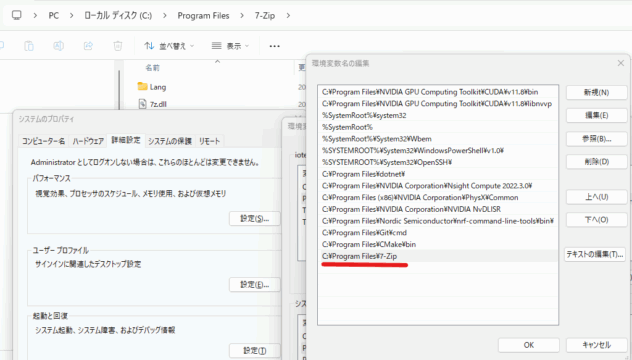The height and width of the screenshot is (360, 632).
Task: Click the 起動と回復 設定(T)... button
Action: pyautogui.click(x=254, y=351)
